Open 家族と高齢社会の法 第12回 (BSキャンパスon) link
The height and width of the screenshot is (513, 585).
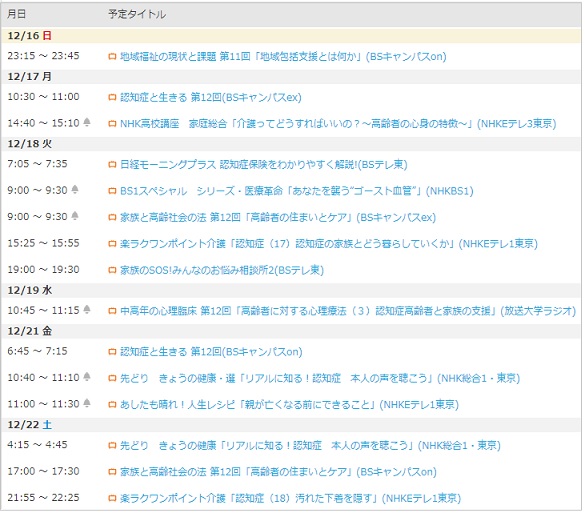pos(278,472)
